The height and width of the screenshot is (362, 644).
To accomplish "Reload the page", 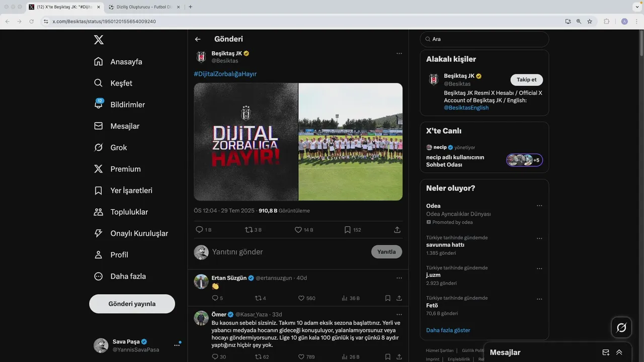I will pyautogui.click(x=32, y=22).
